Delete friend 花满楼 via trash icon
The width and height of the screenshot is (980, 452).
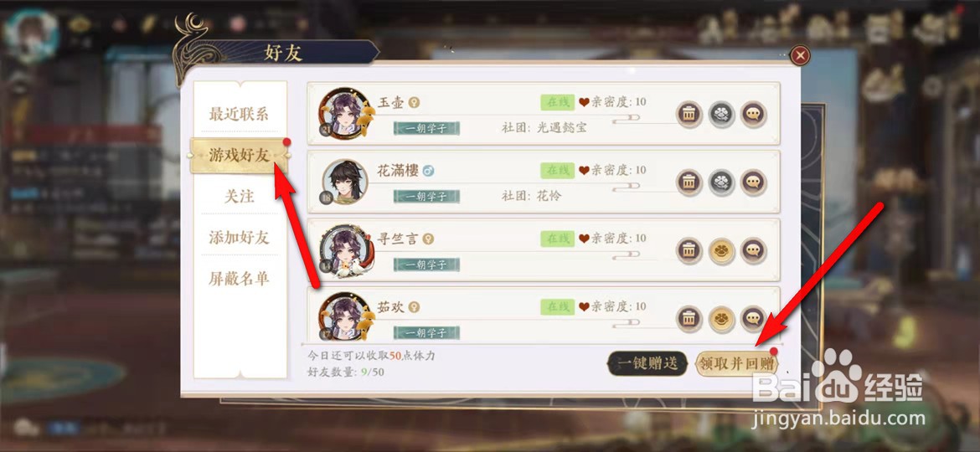(689, 182)
